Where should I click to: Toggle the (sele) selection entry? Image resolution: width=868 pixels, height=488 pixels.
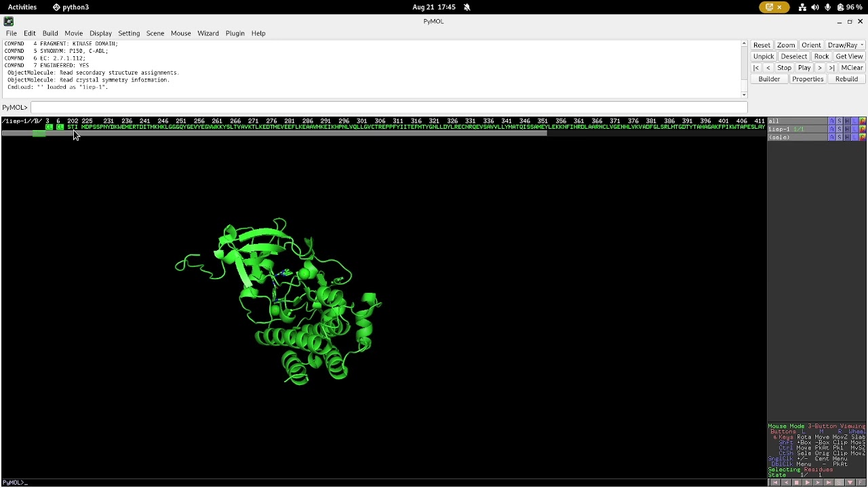point(797,138)
